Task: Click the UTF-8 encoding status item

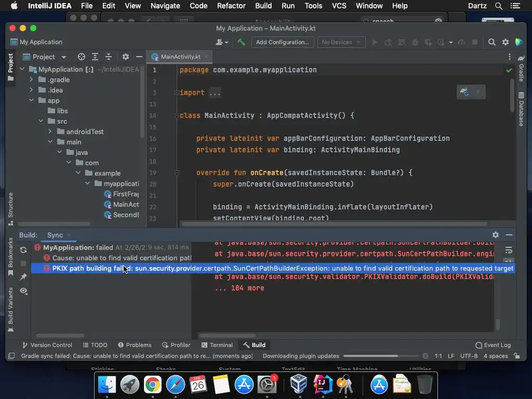Action: coord(469,356)
